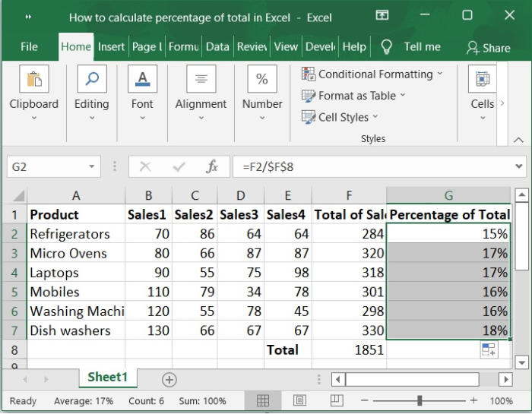
Task: Open the Font group icon
Action: coord(142,80)
